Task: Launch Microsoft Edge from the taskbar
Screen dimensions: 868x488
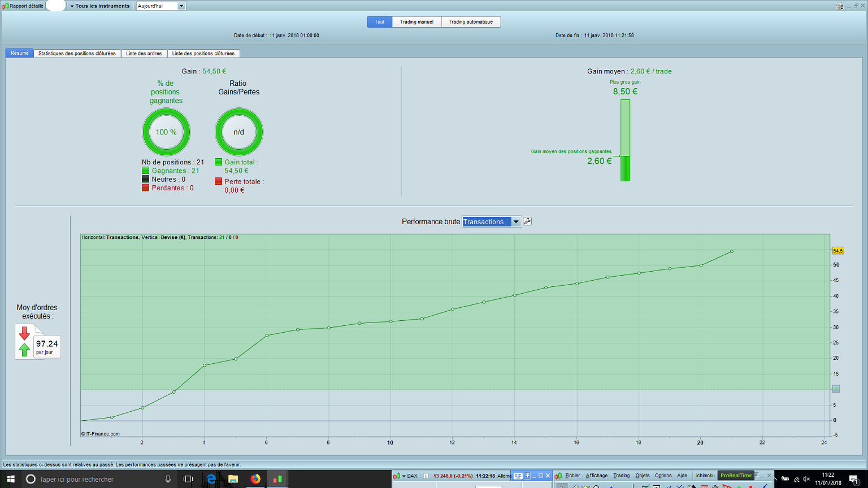Action: click(x=211, y=479)
